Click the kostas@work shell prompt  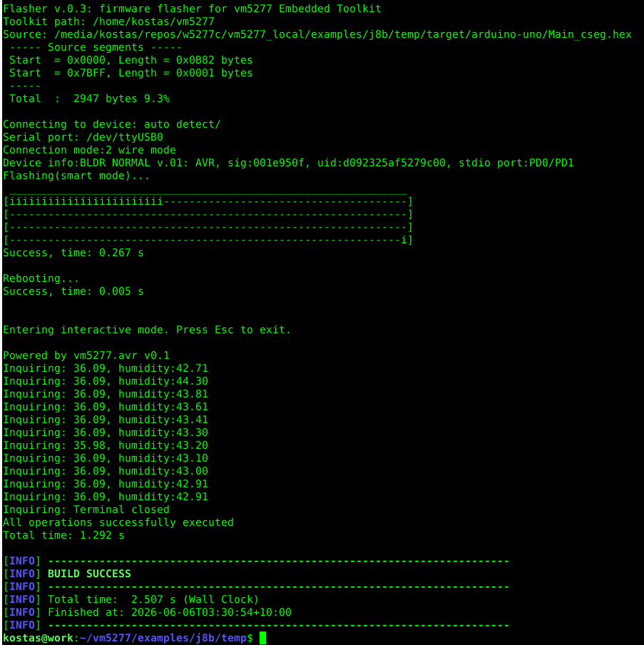tap(128, 638)
